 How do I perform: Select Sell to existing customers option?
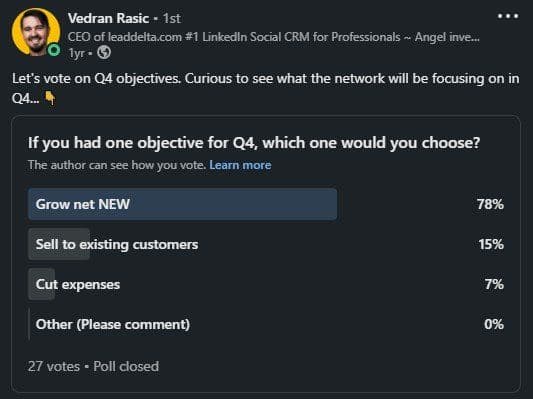point(266,244)
